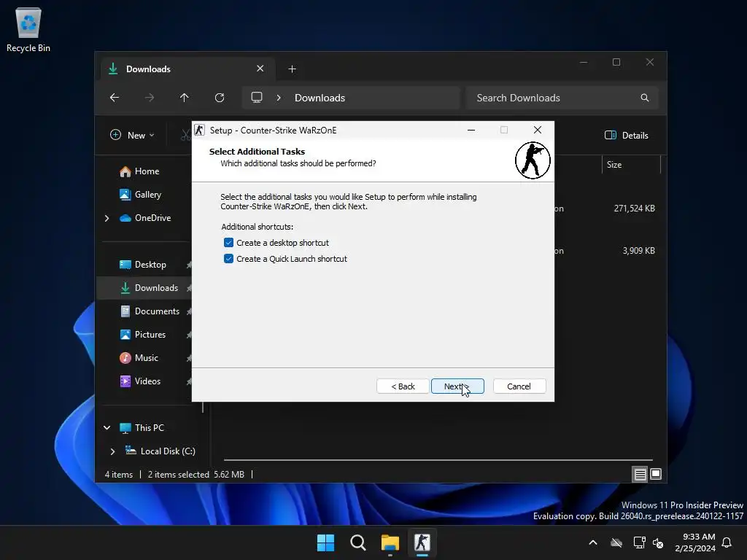Click Downloads in the address bar
The width and height of the screenshot is (747, 560).
320,98
